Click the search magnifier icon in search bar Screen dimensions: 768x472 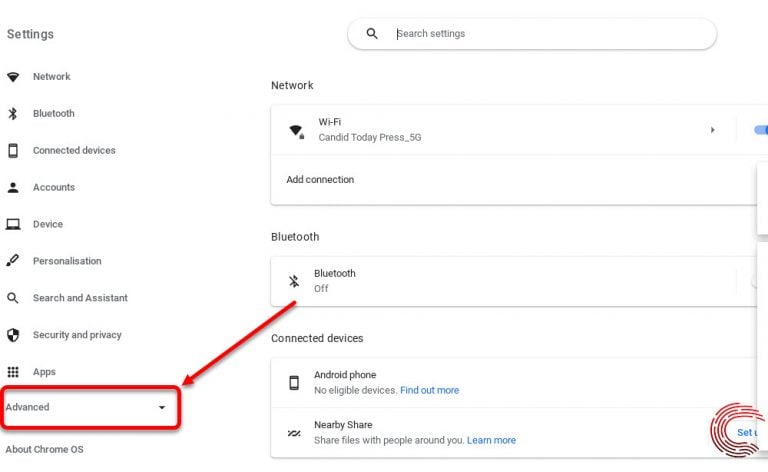pyautogui.click(x=372, y=34)
